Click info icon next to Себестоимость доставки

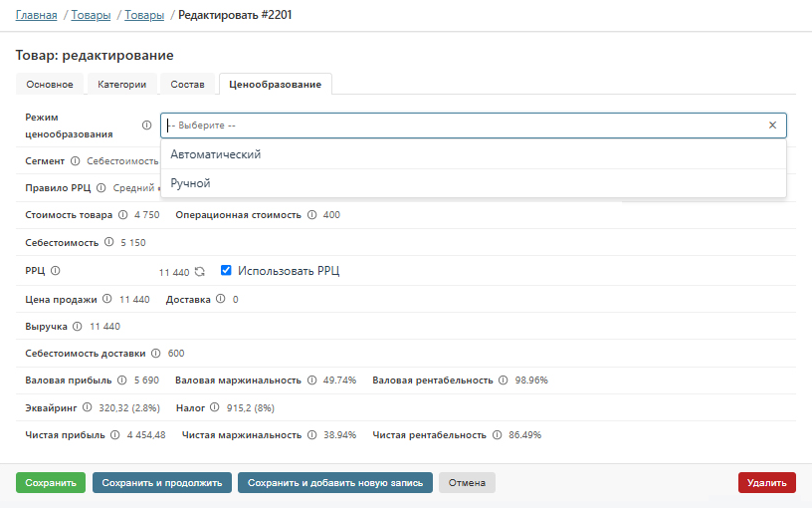coord(156,353)
